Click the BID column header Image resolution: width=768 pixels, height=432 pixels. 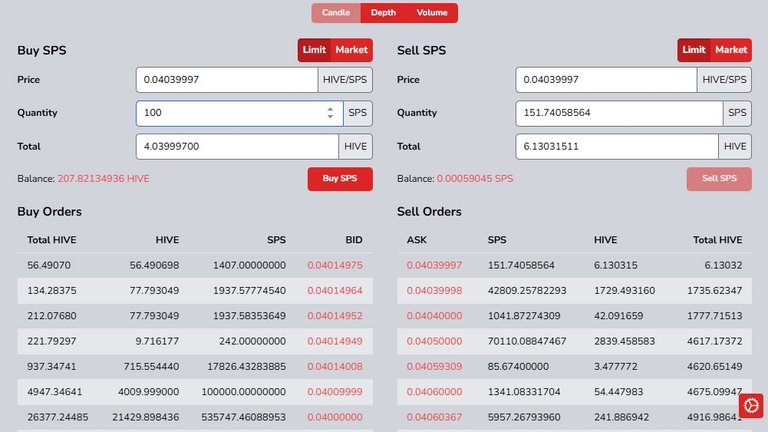coord(354,240)
